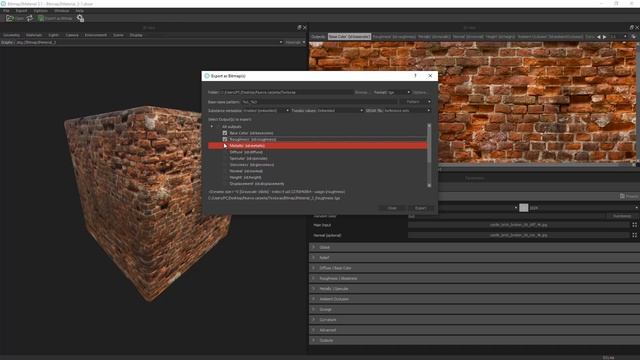
Task: Open the Tweaks values dropdown
Action: pos(340,111)
